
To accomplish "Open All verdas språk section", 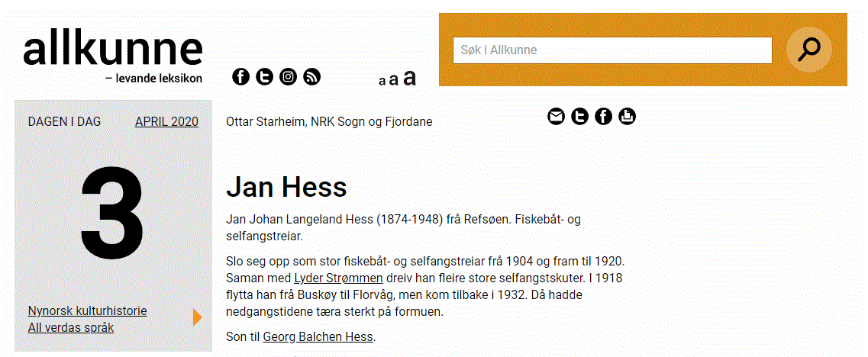I will point(71,327).
